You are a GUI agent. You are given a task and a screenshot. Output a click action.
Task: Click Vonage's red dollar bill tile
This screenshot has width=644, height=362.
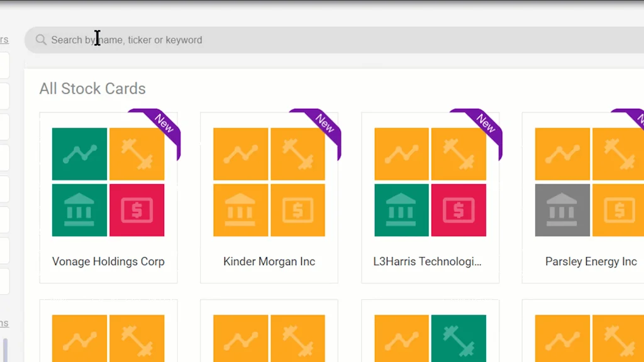click(136, 210)
